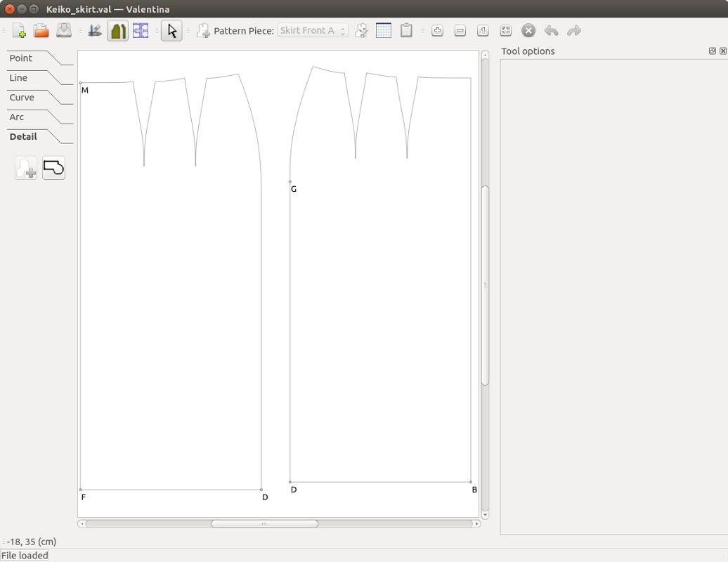Open the history clipboard icon
Viewport: 728px width, 562px height.
tap(406, 31)
